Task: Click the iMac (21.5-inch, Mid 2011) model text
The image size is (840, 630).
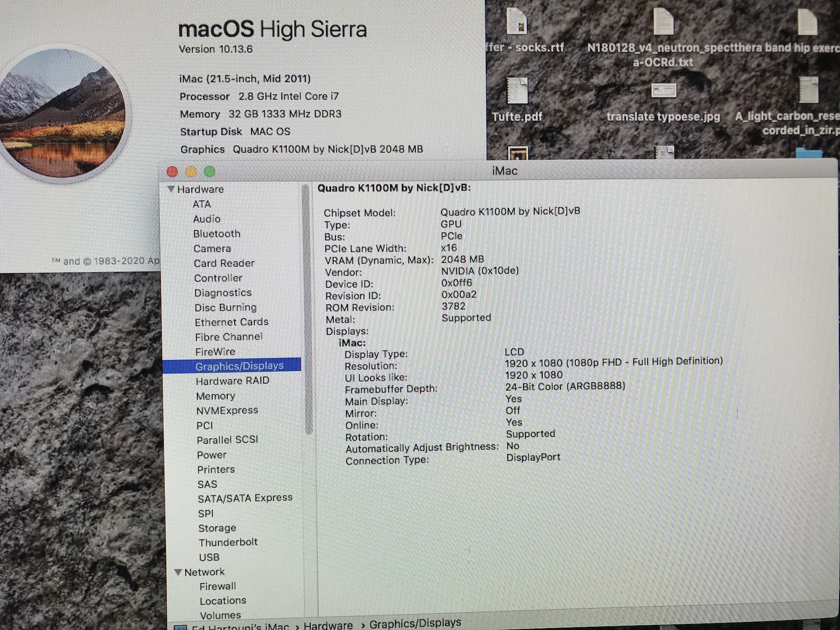Action: click(x=245, y=79)
